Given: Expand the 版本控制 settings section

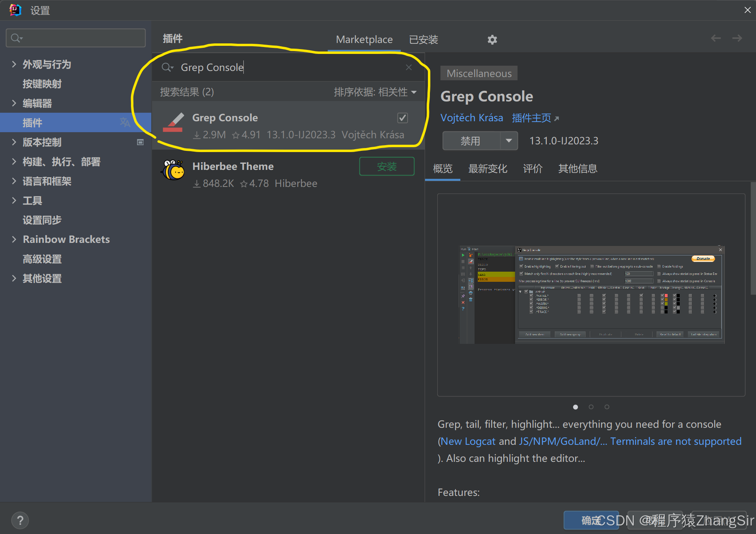Looking at the screenshot, I should [x=14, y=142].
